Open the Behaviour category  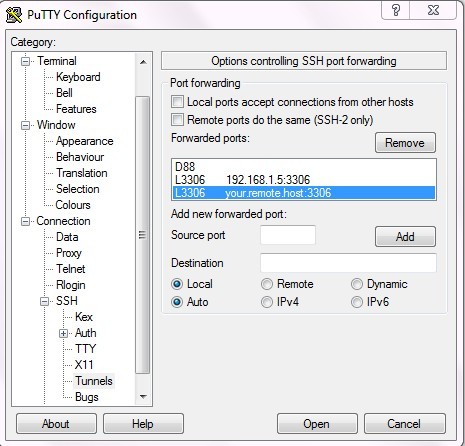tap(80, 157)
